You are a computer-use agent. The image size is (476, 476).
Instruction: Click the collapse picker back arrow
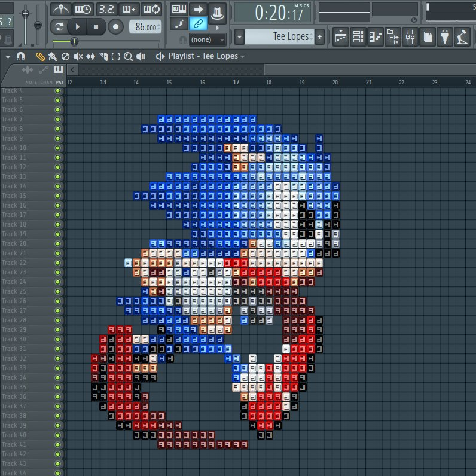pyautogui.click(x=72, y=70)
